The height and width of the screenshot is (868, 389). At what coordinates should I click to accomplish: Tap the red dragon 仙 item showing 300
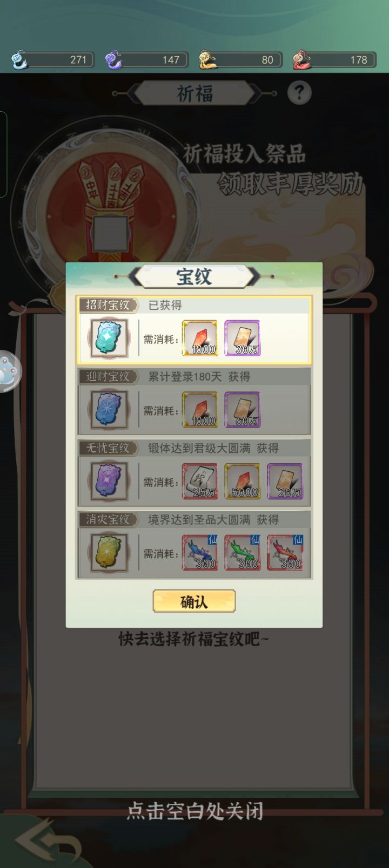(x=285, y=553)
